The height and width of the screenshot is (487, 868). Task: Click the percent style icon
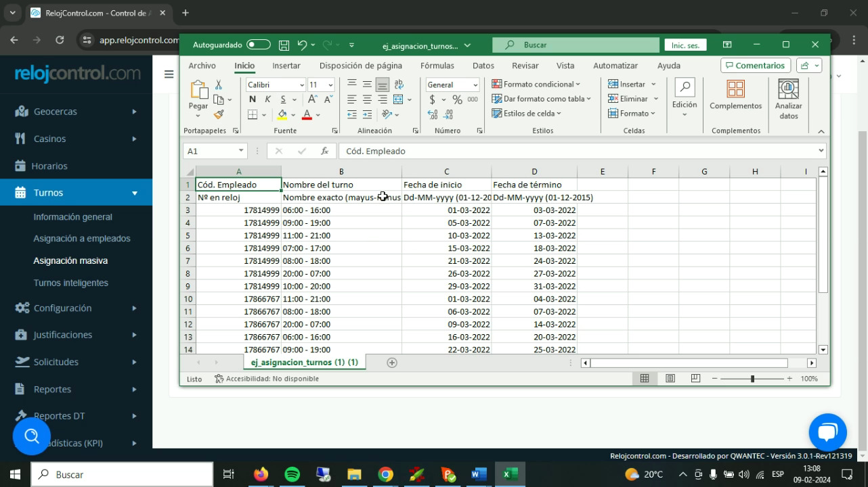coord(457,99)
